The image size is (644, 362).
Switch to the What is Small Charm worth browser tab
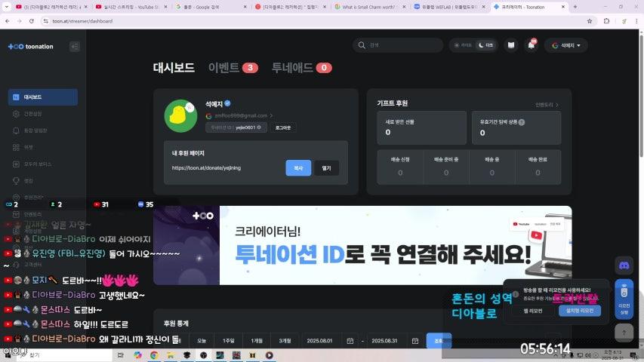369,7
